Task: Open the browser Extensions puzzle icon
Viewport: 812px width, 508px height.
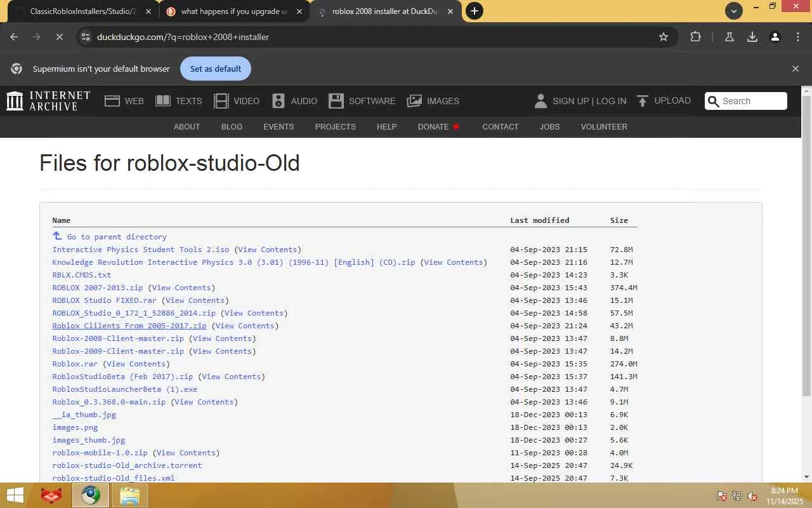Action: coord(695,37)
